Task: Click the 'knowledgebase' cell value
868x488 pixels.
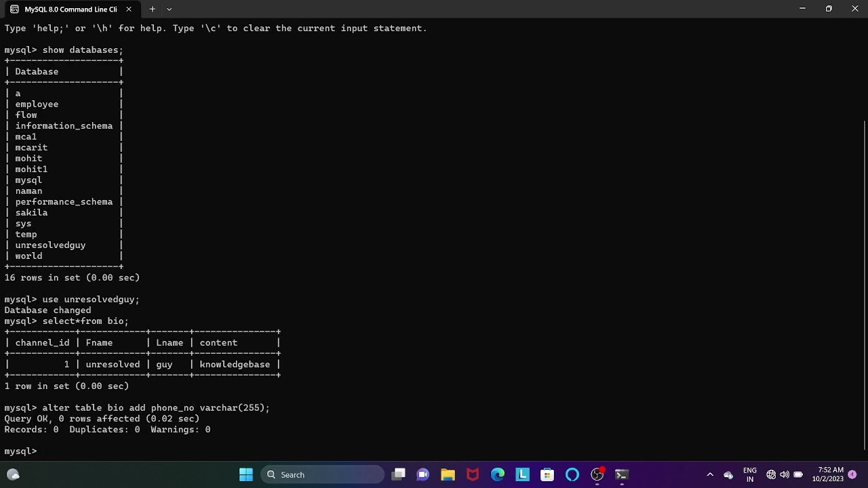Action: click(235, 365)
